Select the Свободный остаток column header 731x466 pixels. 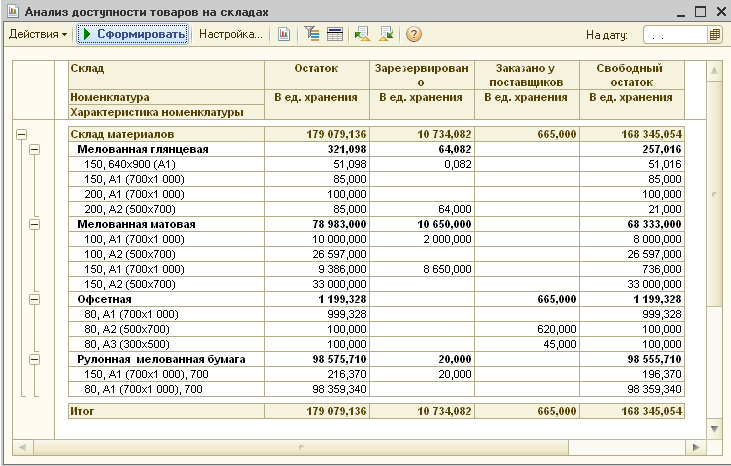tap(632, 75)
